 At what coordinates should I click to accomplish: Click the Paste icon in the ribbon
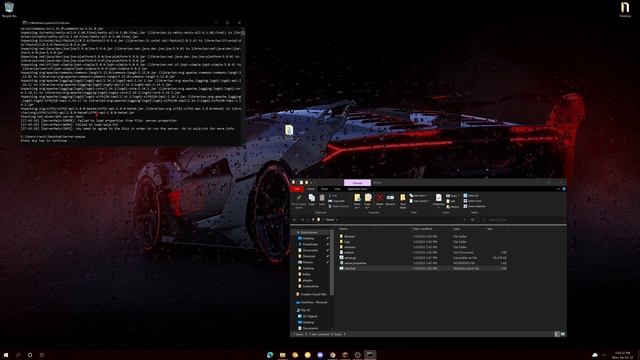(x=322, y=200)
